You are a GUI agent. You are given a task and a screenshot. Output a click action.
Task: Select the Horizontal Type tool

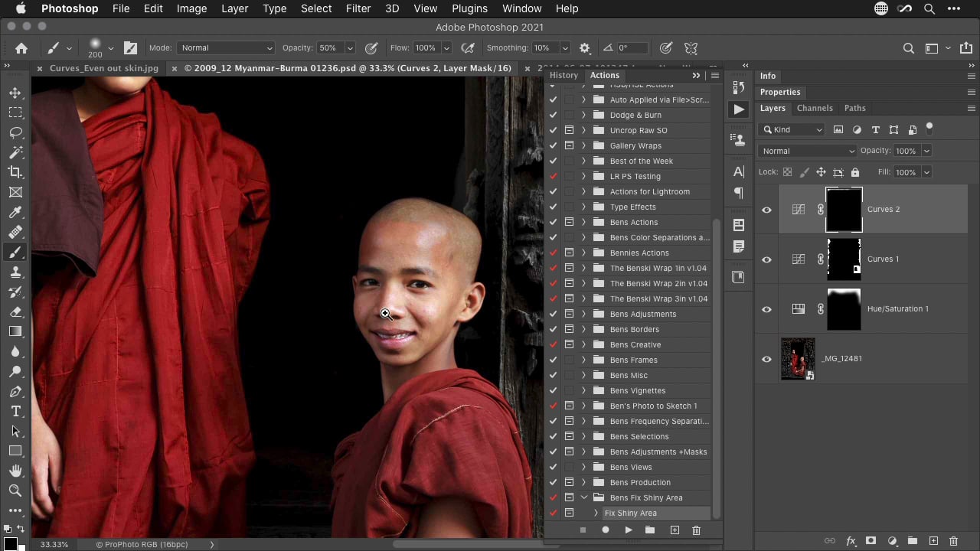coord(15,411)
